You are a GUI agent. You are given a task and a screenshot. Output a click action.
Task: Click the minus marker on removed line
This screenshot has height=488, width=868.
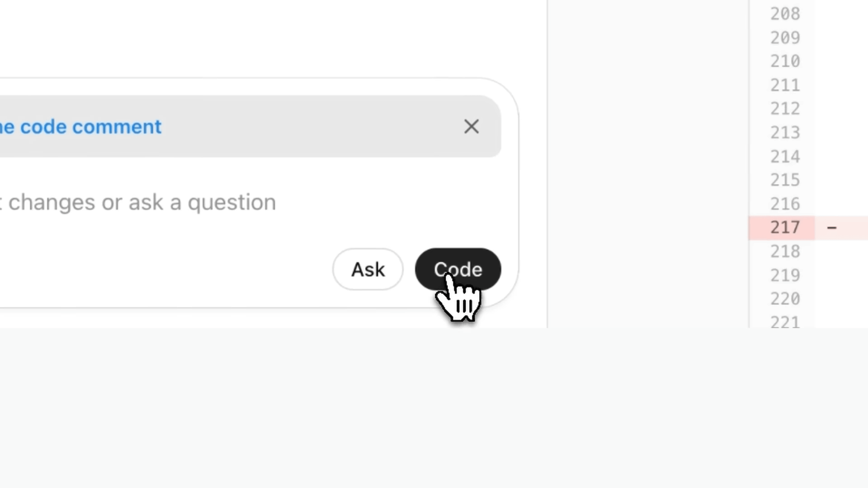[x=832, y=228]
